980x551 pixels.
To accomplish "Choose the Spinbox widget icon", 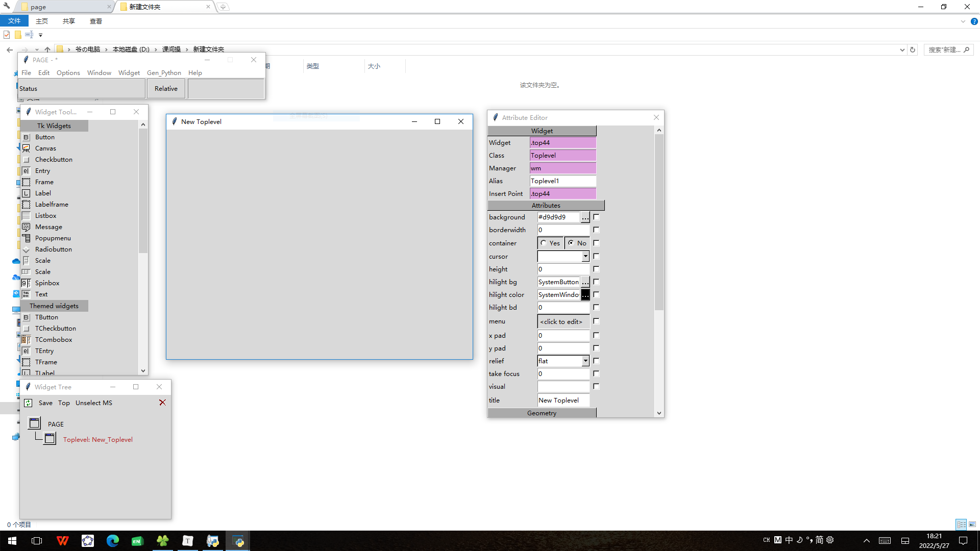I will 26,283.
